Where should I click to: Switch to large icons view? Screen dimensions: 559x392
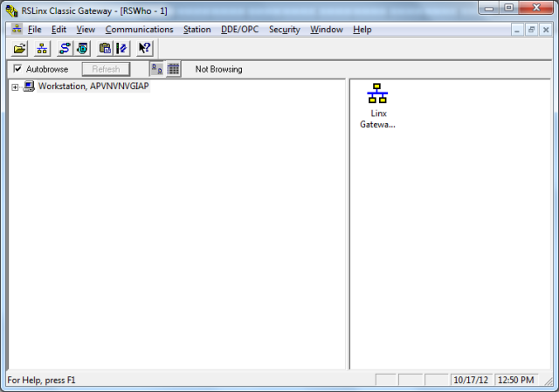pos(157,69)
